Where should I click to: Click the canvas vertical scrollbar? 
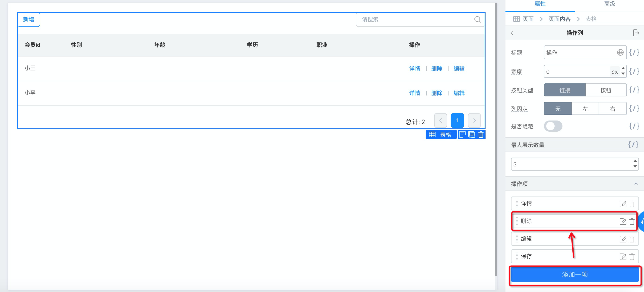click(x=496, y=140)
